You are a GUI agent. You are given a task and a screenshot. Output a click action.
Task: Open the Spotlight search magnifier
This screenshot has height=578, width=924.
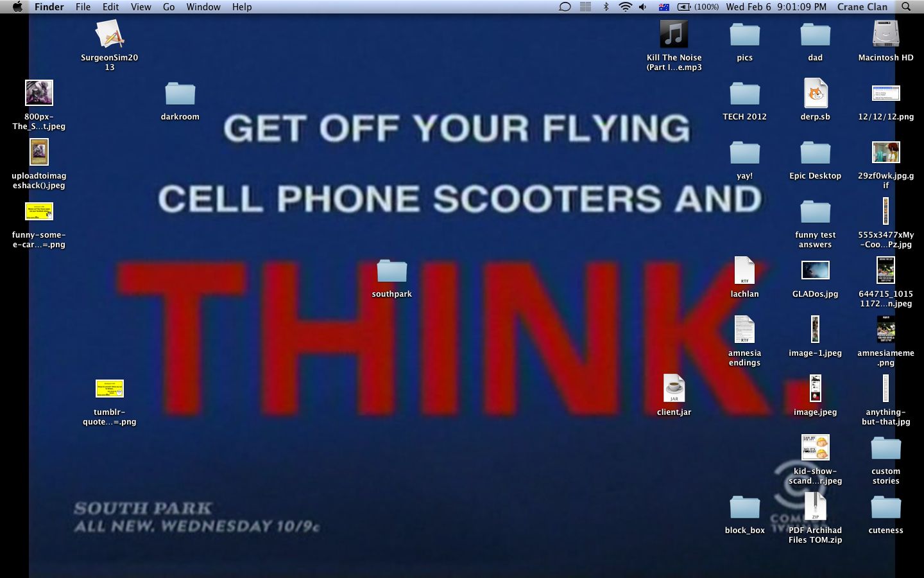(x=906, y=7)
